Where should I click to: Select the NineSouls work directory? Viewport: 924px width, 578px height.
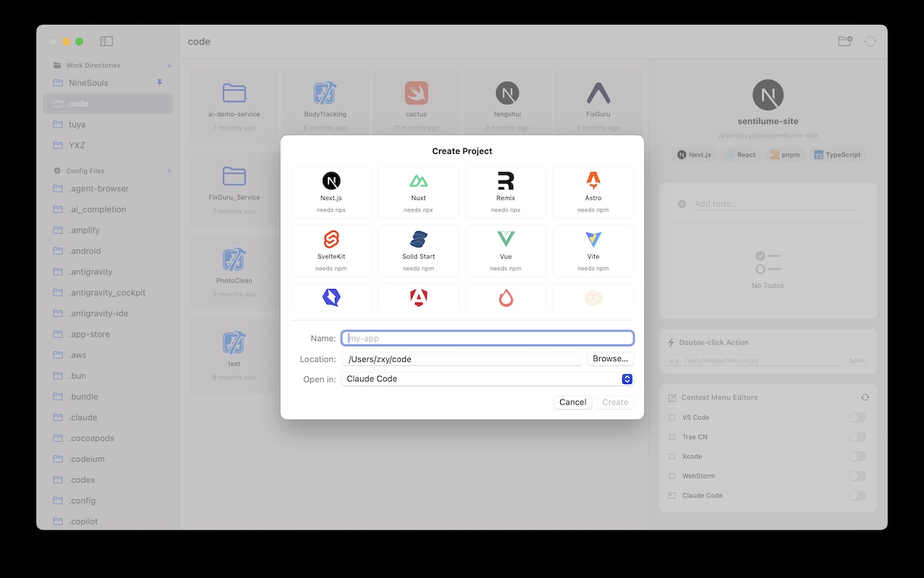click(108, 83)
